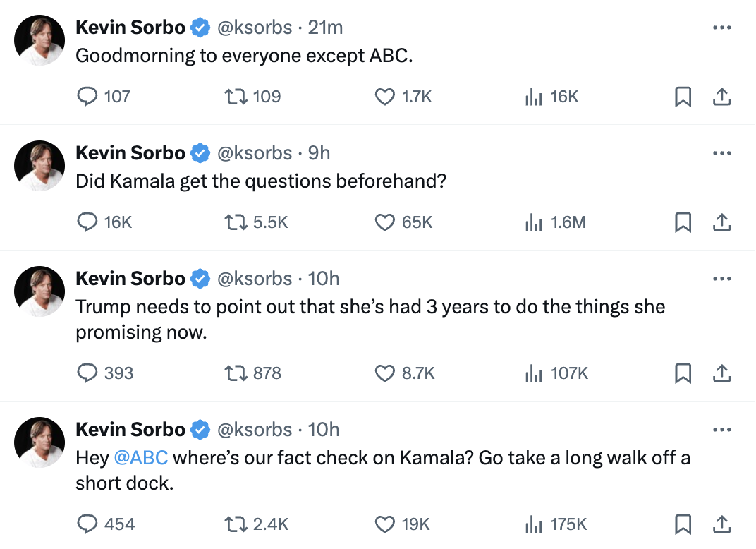The image size is (756, 549).
Task: Bookmark the Goodmorning ABC tweet
Action: [x=682, y=97]
